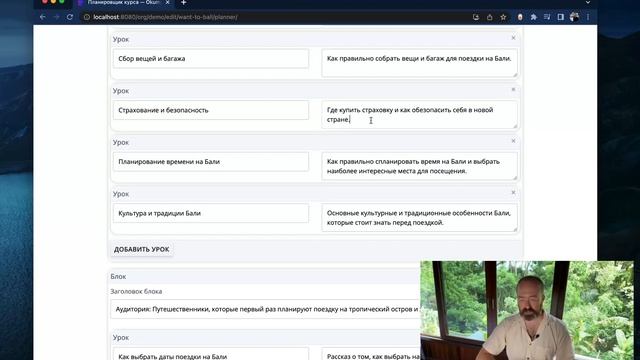Edit the Страхование и безопасность title field

(211, 110)
